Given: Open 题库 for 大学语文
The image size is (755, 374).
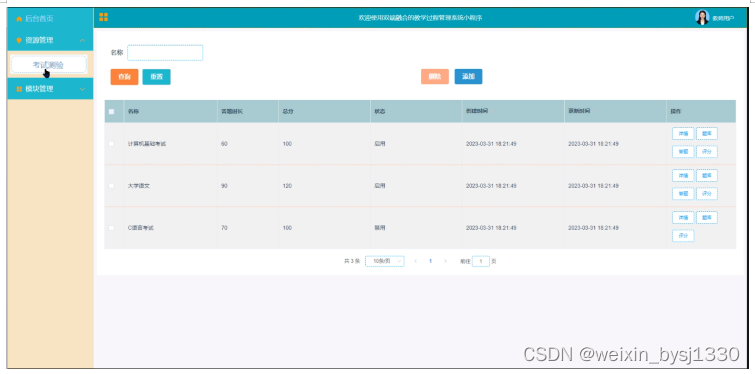Looking at the screenshot, I should [x=707, y=176].
